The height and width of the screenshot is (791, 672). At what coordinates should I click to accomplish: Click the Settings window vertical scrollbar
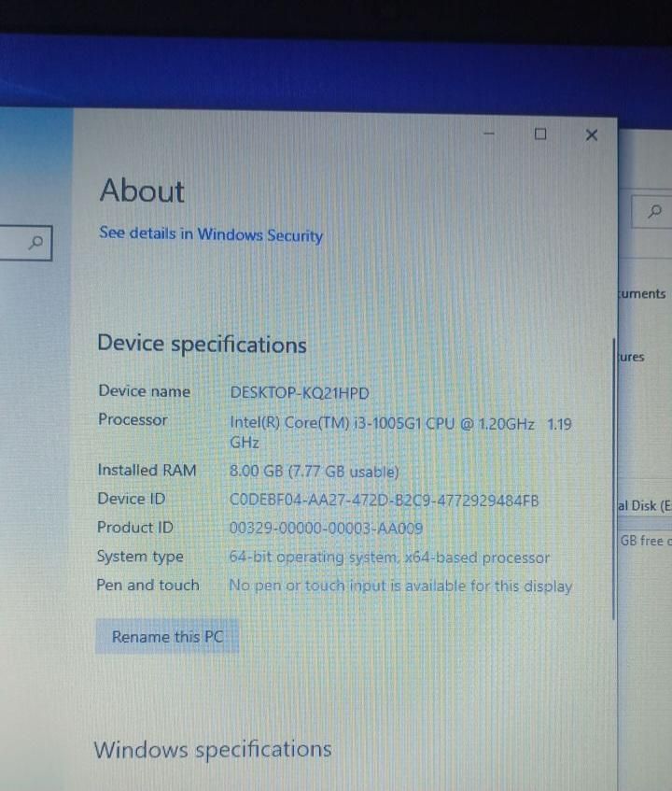pos(613,479)
